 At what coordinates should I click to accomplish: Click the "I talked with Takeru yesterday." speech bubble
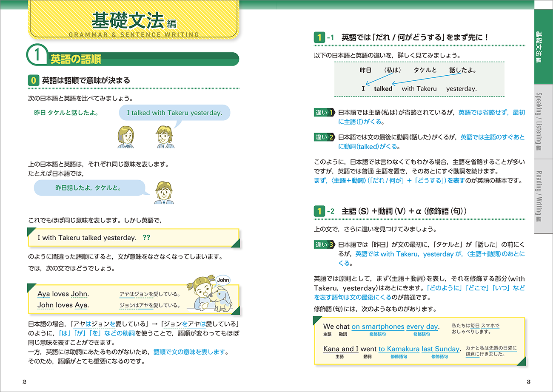tap(174, 113)
